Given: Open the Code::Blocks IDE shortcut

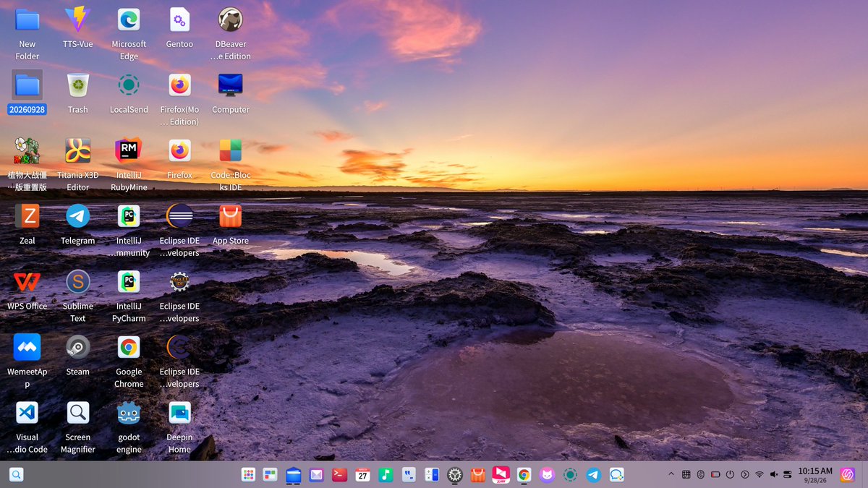Looking at the screenshot, I should [231, 150].
